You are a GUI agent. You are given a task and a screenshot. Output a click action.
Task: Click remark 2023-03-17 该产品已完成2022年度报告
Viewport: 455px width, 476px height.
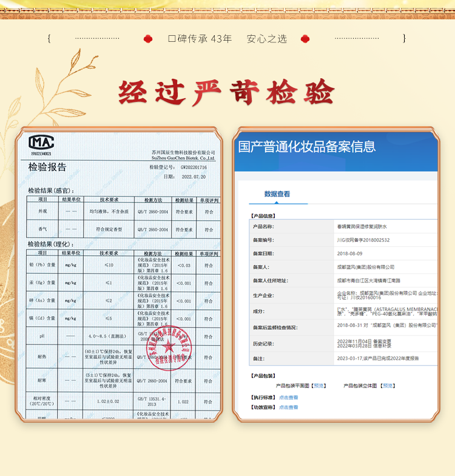coord(378,358)
